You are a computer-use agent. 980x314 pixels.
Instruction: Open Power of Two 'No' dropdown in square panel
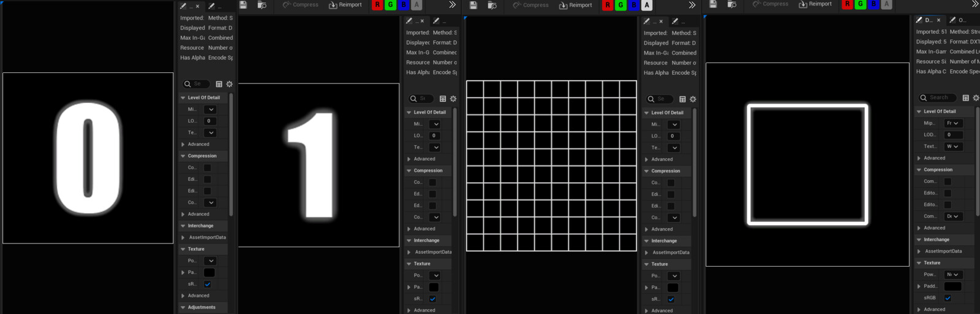point(952,275)
